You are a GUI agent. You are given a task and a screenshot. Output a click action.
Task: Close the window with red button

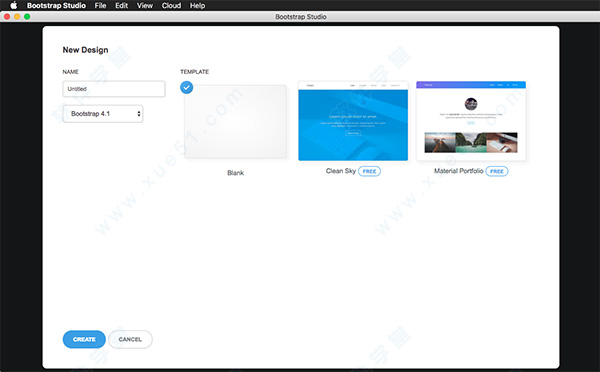point(7,16)
